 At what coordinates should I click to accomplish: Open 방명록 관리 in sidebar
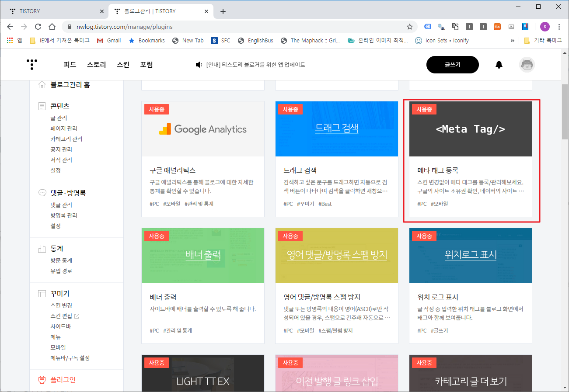pyautogui.click(x=64, y=215)
